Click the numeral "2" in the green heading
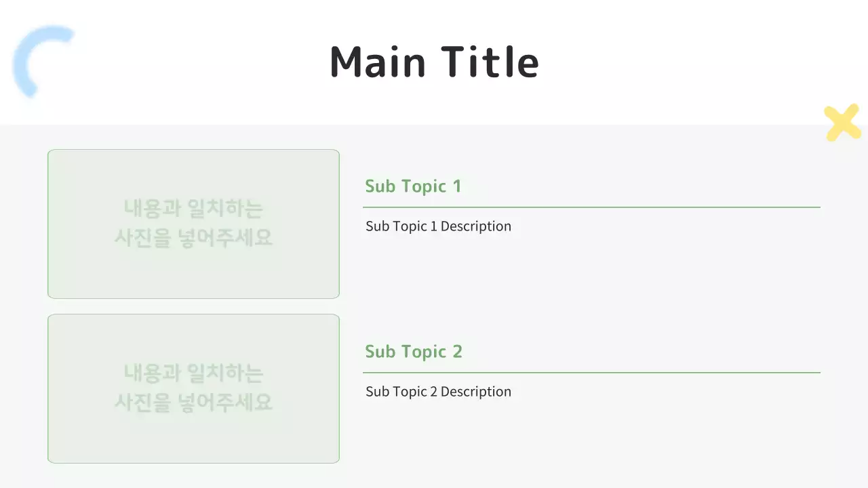 pos(456,352)
